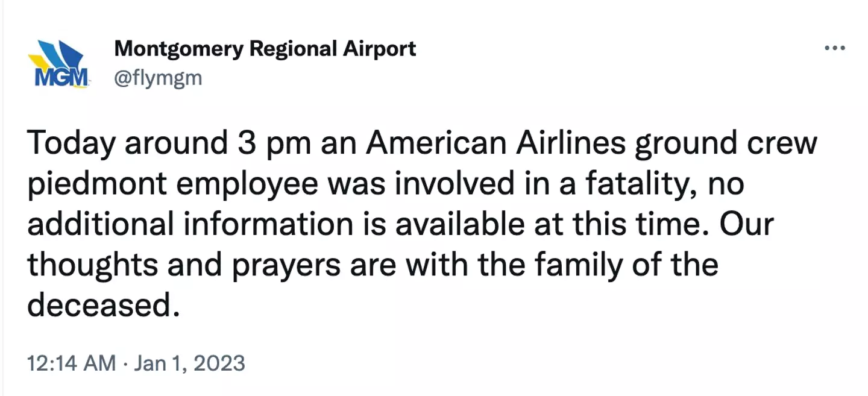Click the blue wing graphic in the logo
Image resolution: width=868 pixels, height=396 pixels.
pos(68,54)
